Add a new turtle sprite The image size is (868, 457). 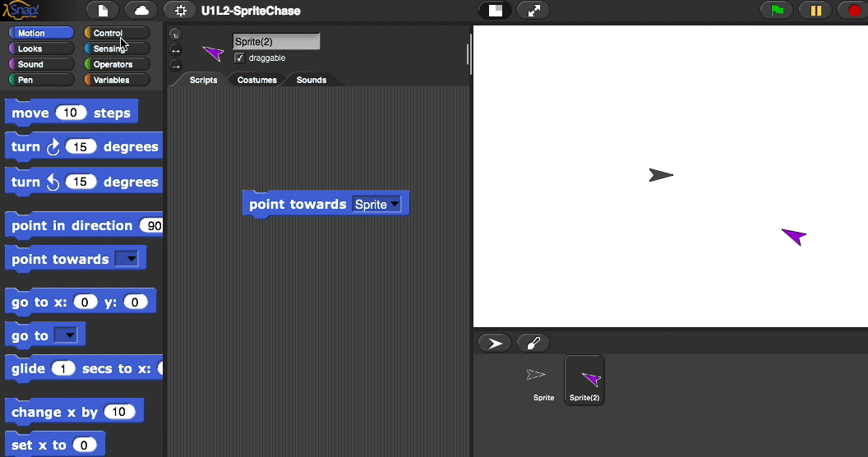coord(495,343)
